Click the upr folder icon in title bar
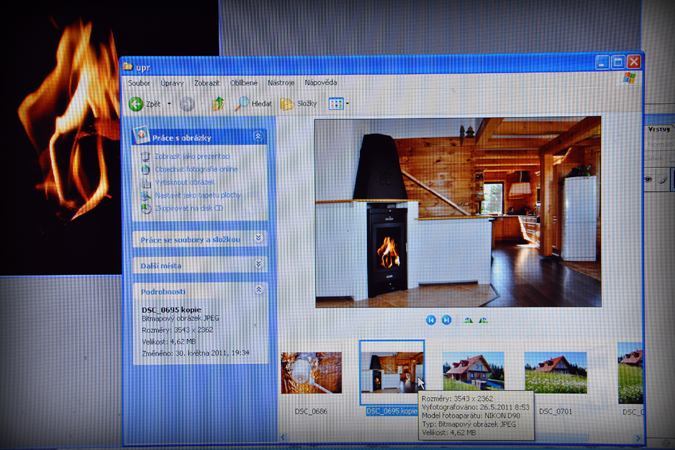 click(x=128, y=67)
